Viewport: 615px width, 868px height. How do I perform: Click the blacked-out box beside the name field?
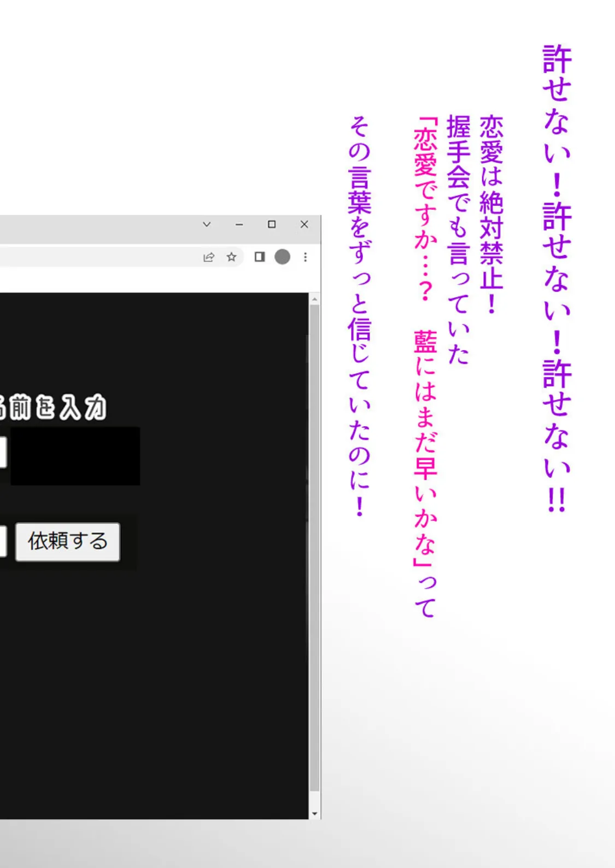75,456
